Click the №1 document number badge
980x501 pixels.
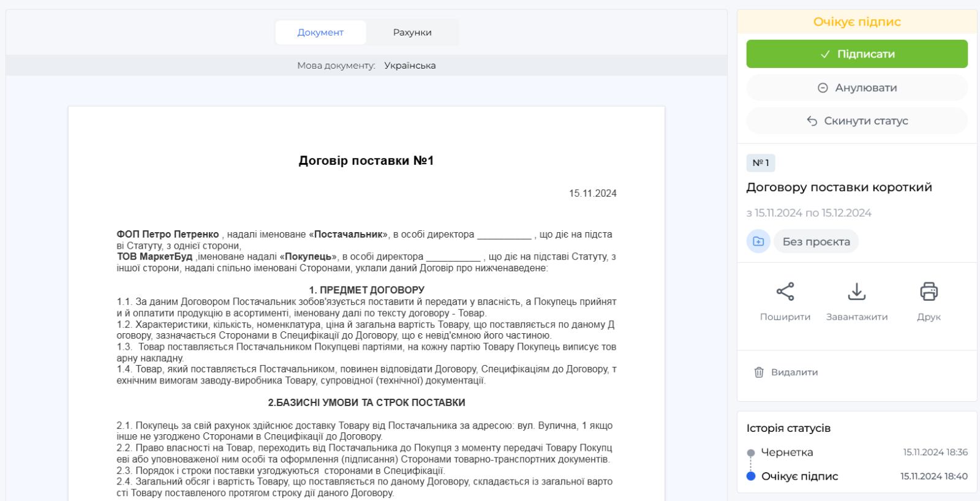[x=761, y=163]
